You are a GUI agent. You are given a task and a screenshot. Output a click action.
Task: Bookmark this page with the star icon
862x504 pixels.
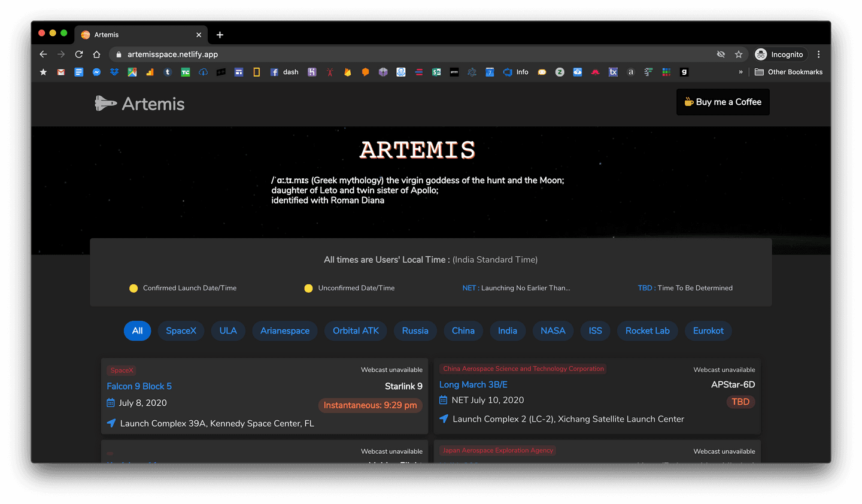coord(739,54)
